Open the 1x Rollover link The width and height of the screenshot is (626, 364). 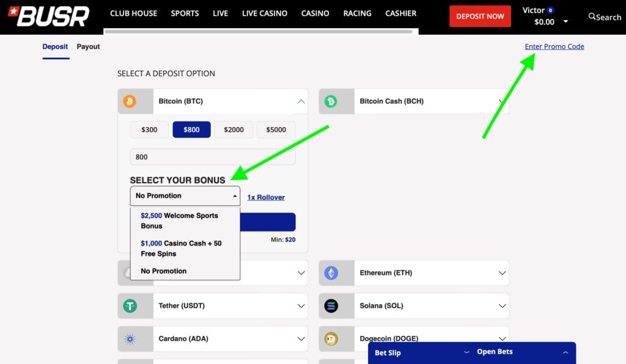[x=266, y=197]
